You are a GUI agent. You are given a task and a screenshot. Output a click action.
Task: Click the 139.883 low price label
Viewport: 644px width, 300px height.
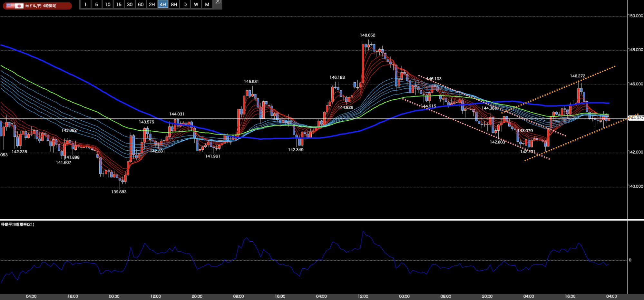(x=119, y=192)
